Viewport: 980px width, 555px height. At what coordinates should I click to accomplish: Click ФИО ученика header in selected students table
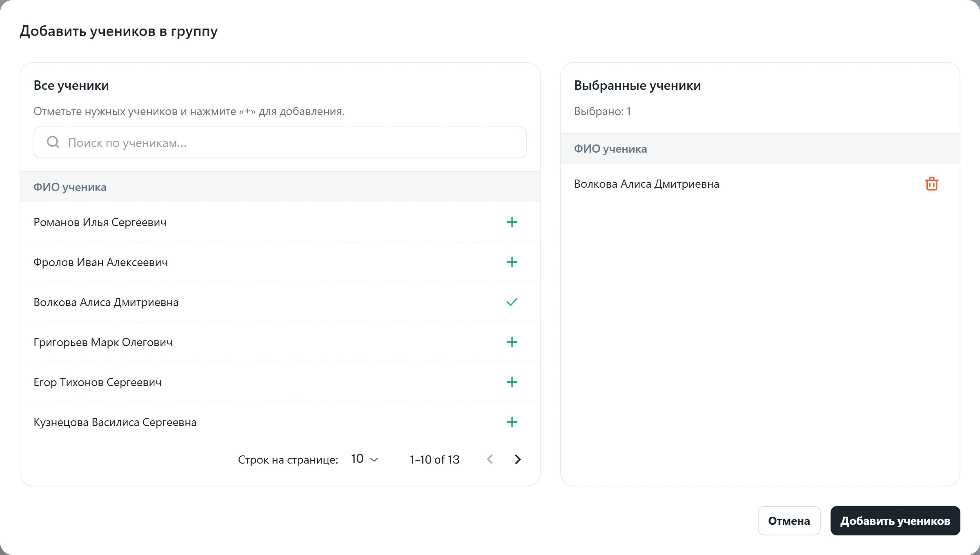tap(610, 149)
